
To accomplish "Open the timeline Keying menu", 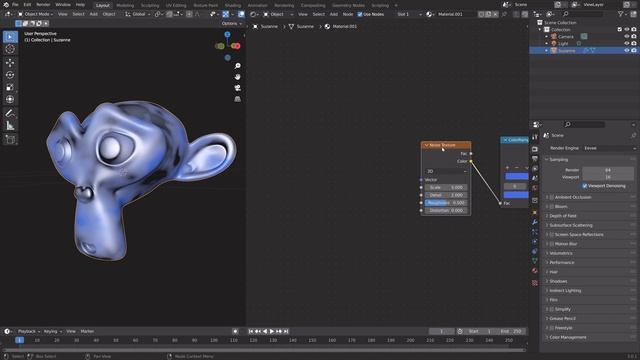I will click(52, 331).
